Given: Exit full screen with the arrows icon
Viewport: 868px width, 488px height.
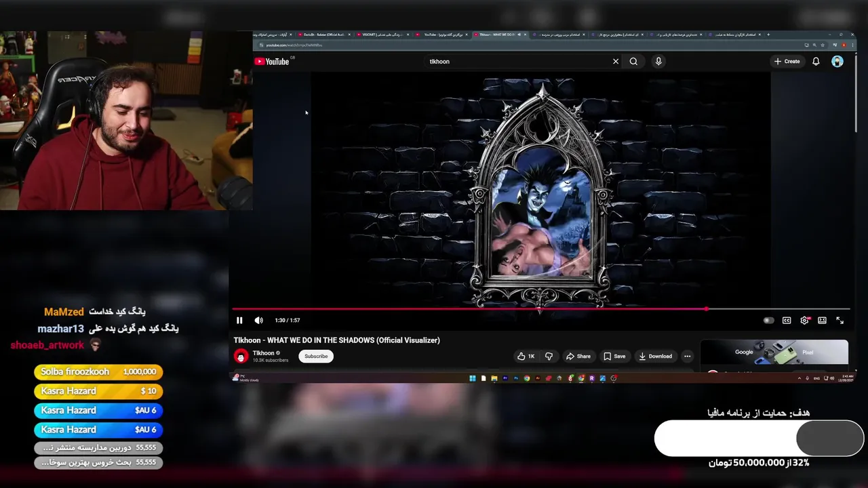Looking at the screenshot, I should tap(840, 321).
